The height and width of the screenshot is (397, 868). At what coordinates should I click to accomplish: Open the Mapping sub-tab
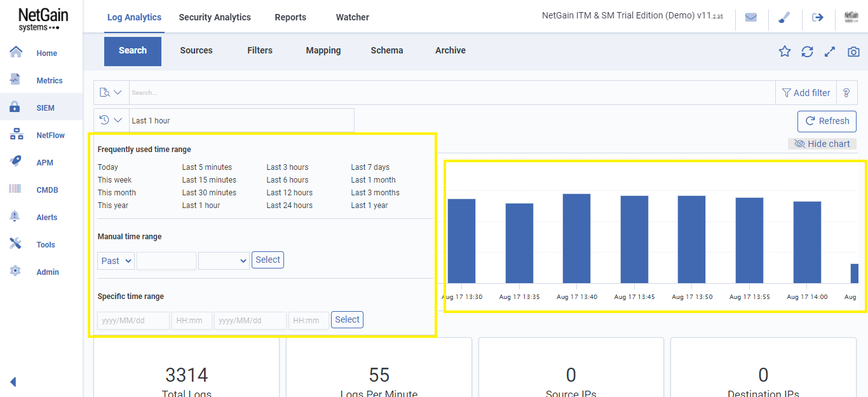tap(323, 50)
